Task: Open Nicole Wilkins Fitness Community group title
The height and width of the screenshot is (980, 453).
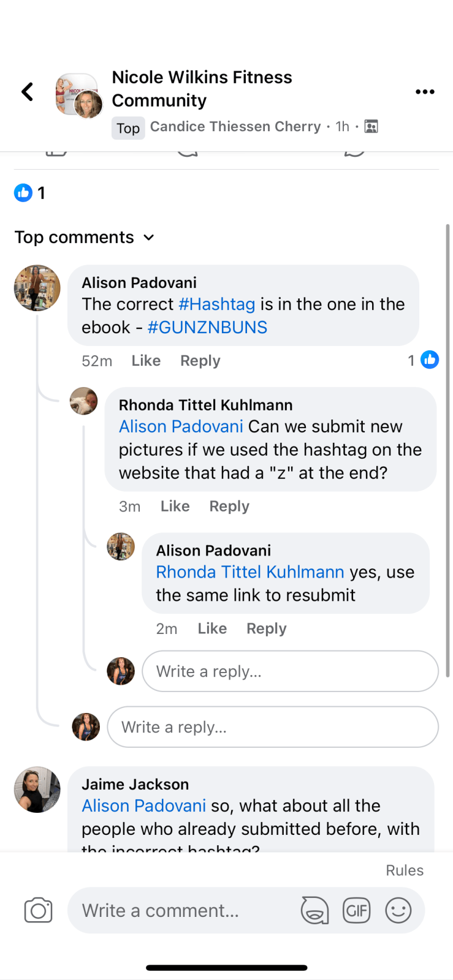Action: point(202,89)
